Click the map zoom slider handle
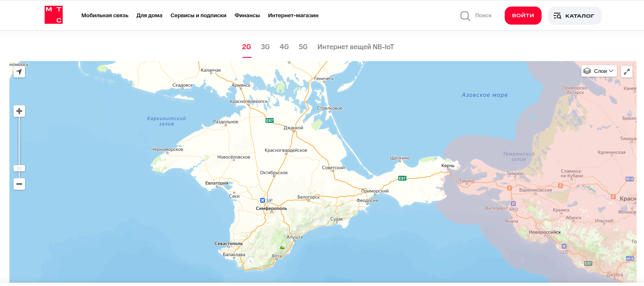The width and height of the screenshot is (644, 286). click(19, 168)
